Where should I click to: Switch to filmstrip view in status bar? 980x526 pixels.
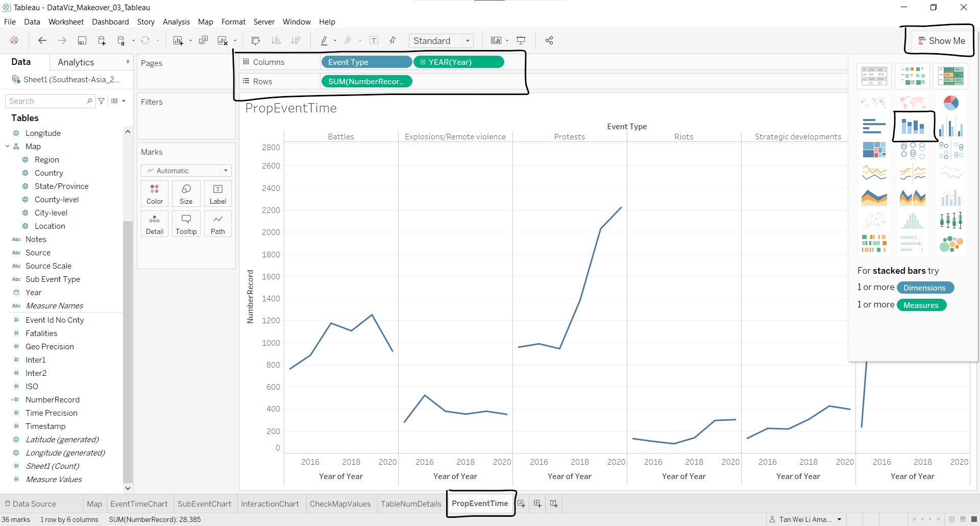963,519
